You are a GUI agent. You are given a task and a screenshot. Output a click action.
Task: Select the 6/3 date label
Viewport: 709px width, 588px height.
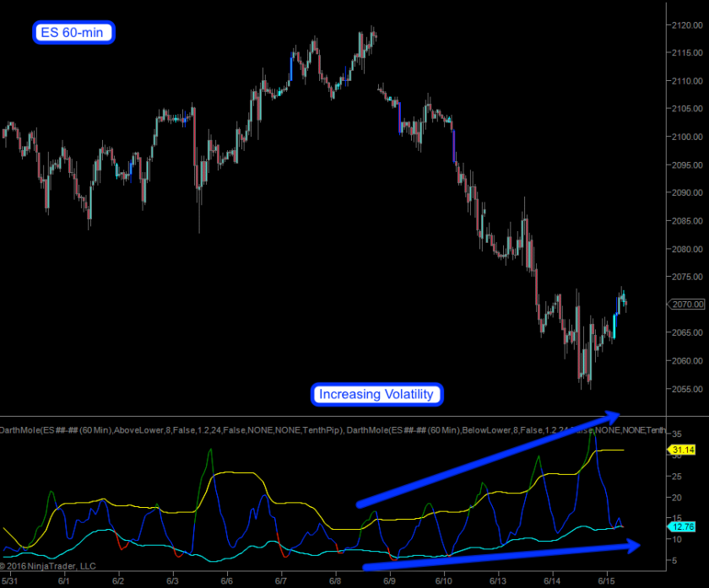(x=172, y=581)
